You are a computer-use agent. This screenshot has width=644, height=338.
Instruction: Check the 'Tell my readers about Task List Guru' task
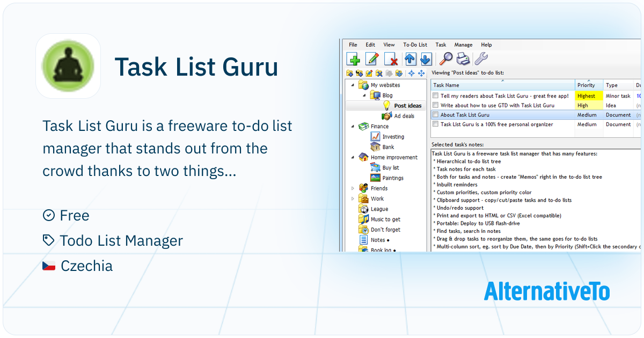[436, 96]
